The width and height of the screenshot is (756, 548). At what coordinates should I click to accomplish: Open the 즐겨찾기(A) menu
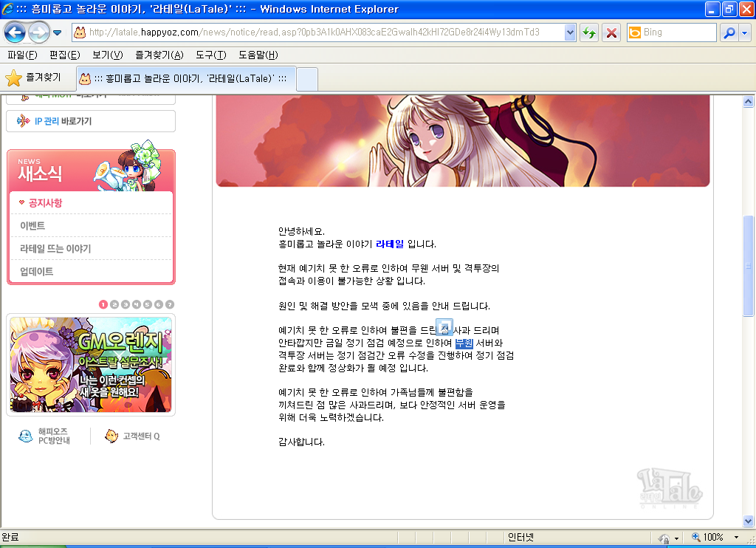click(159, 55)
